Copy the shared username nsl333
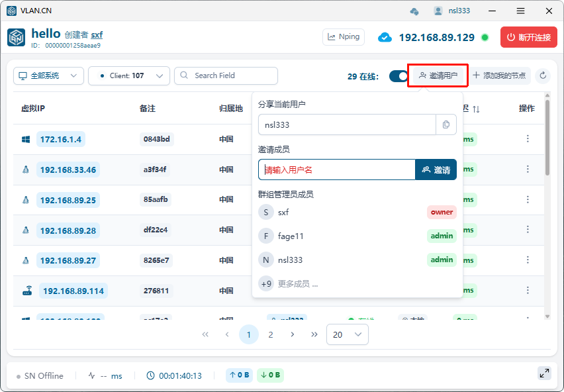564x392 pixels. pyautogui.click(x=446, y=124)
